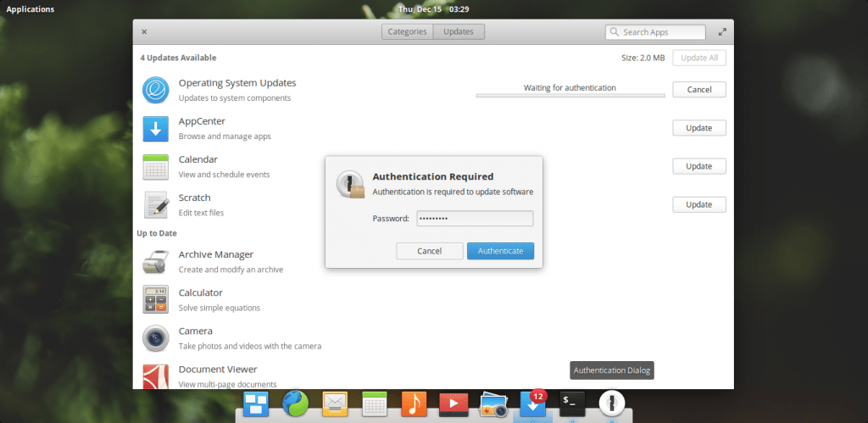Select the Updates tab
The image size is (868, 423).
459,32
